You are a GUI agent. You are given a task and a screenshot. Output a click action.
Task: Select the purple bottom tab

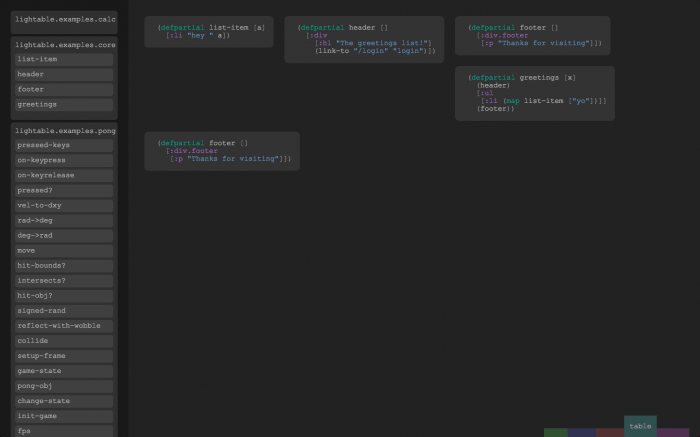coord(673,433)
